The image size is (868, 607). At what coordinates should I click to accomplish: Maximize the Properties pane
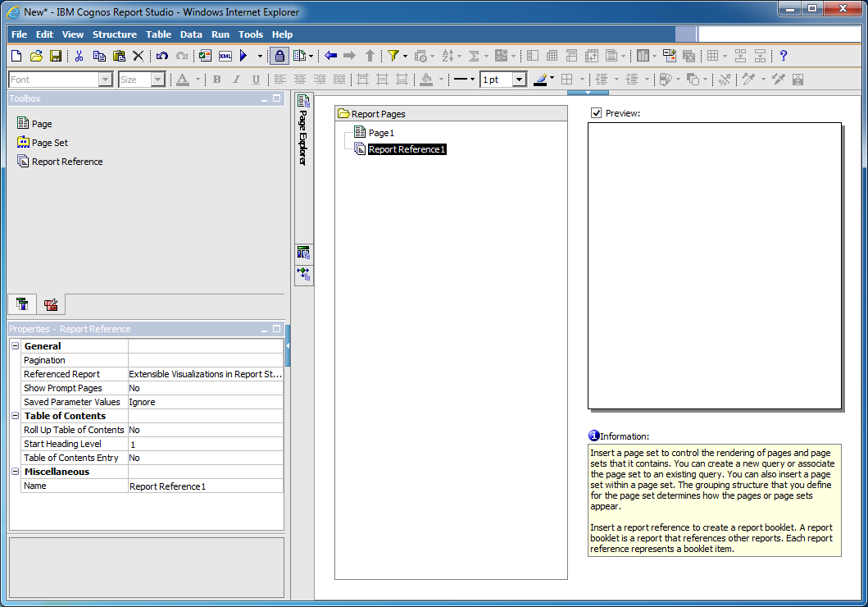coord(276,329)
